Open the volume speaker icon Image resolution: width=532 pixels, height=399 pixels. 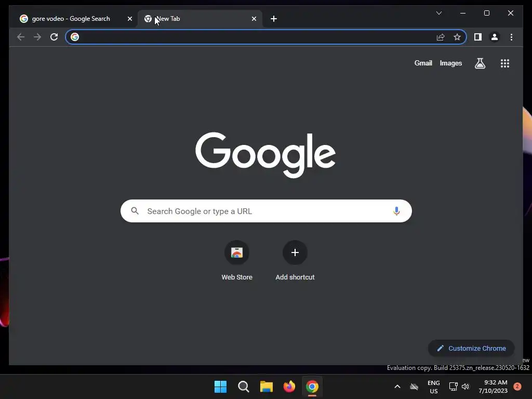(465, 387)
